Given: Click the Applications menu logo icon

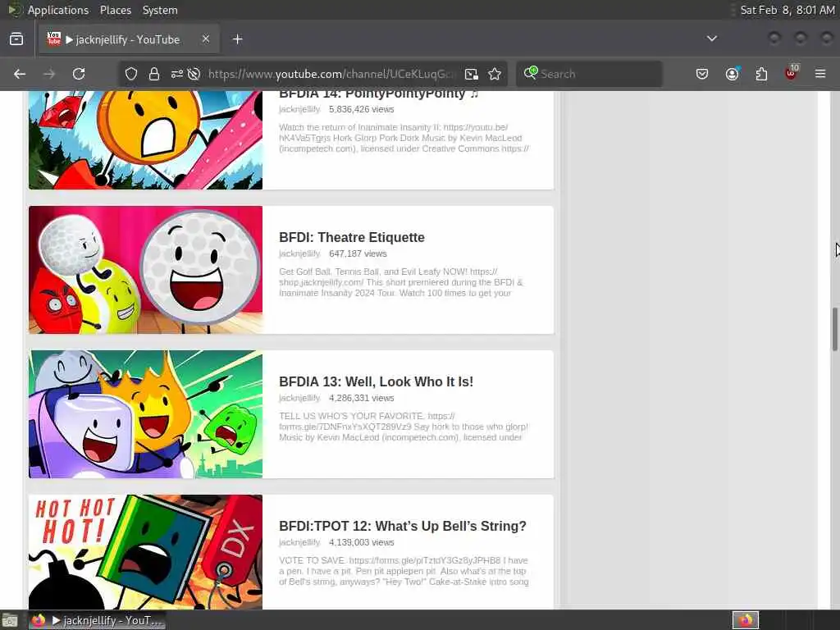Looking at the screenshot, I should (x=15, y=10).
